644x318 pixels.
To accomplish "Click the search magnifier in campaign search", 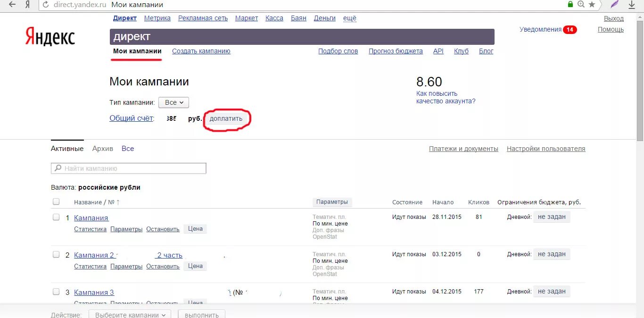I will tap(58, 168).
